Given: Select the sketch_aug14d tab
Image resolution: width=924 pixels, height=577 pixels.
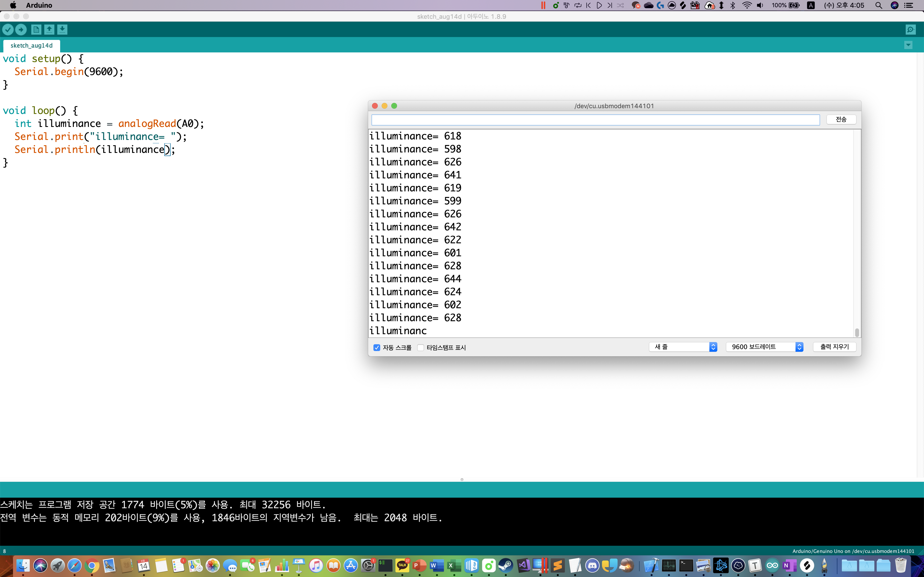Looking at the screenshot, I should 32,45.
